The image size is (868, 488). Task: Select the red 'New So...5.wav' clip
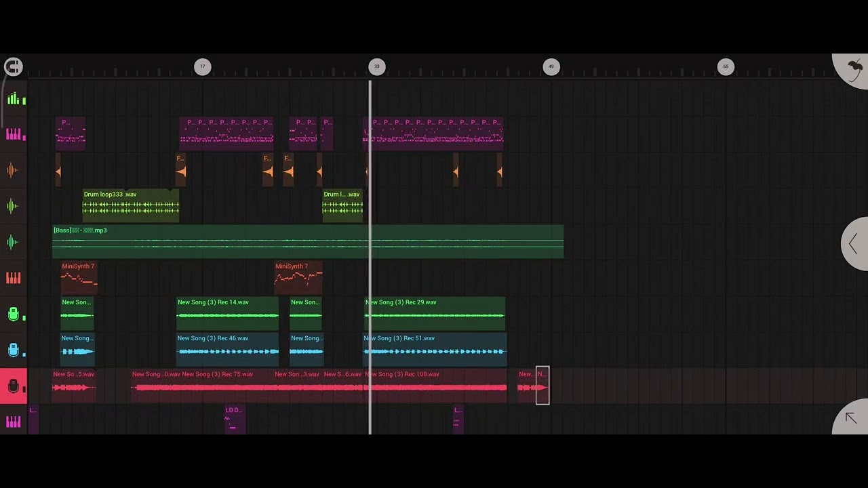[x=75, y=386]
